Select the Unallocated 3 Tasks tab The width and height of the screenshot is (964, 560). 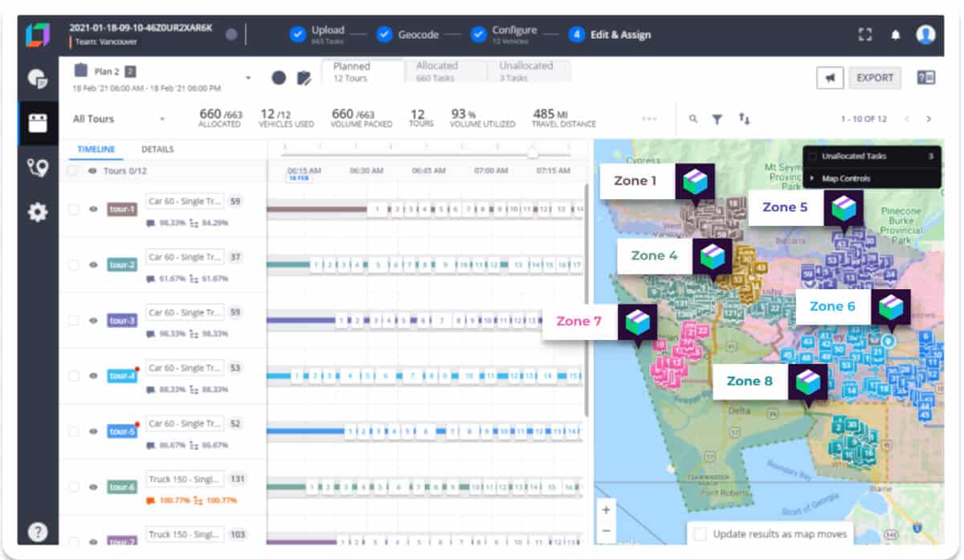click(x=526, y=71)
